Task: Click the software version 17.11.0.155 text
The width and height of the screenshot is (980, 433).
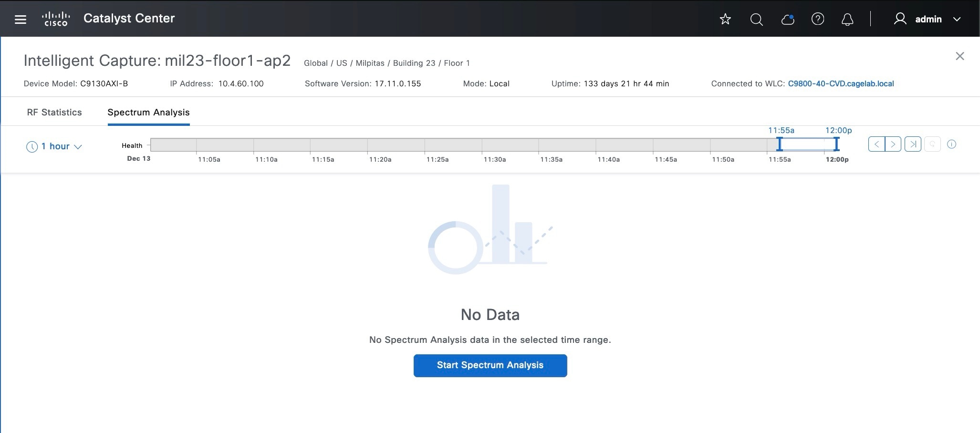Action: click(398, 84)
